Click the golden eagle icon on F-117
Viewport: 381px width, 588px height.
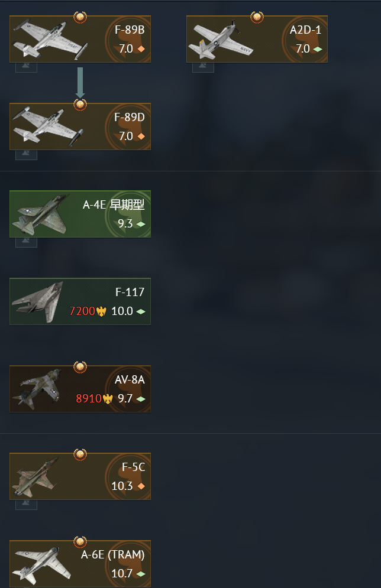click(101, 311)
